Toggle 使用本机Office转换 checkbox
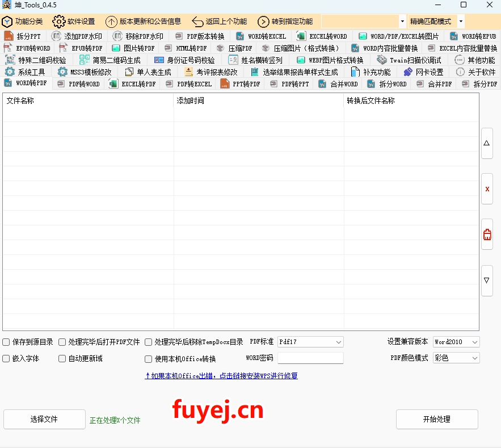 tap(148, 359)
